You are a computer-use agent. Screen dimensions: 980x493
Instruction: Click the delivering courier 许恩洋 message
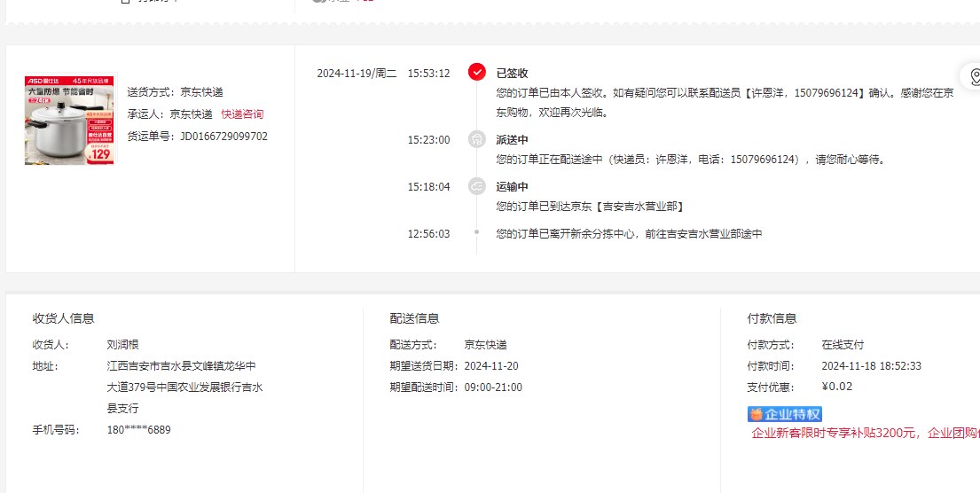[691, 160]
